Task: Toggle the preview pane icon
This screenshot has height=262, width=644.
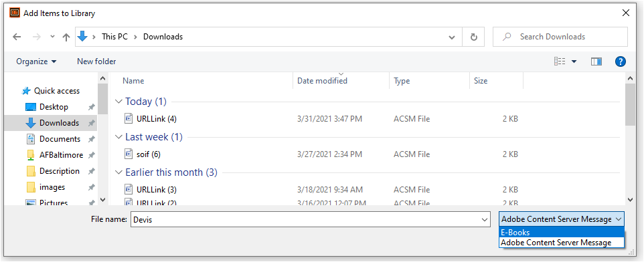Action: click(596, 61)
